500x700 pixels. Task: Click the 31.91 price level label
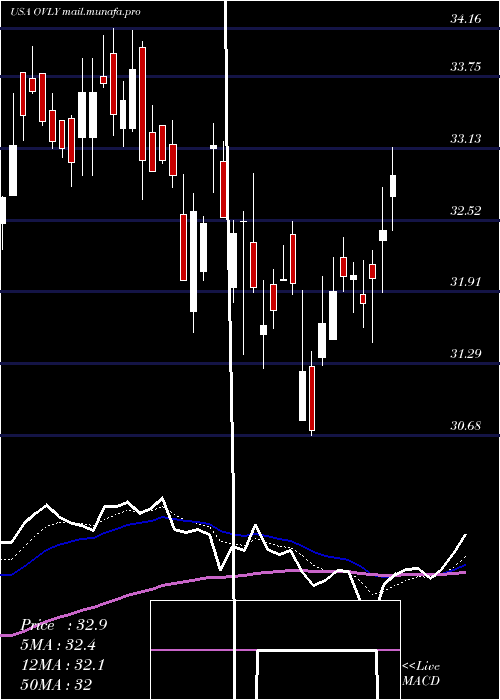(x=466, y=282)
